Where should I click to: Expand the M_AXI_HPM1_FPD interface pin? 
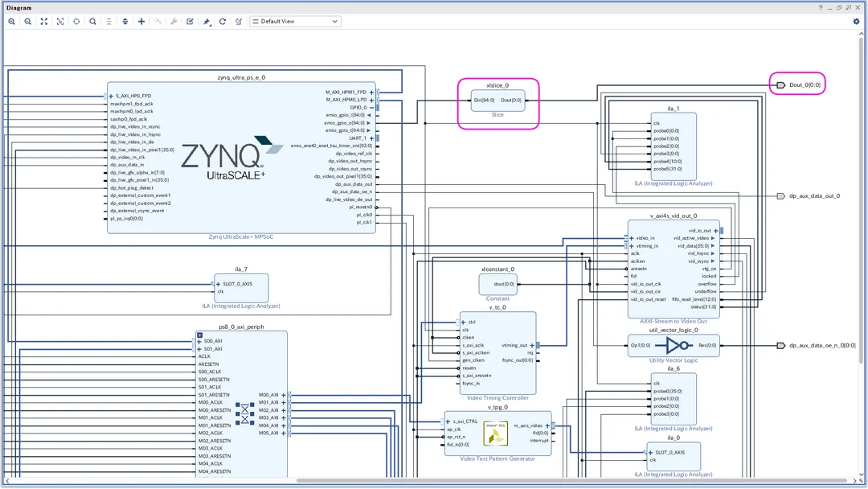point(371,92)
